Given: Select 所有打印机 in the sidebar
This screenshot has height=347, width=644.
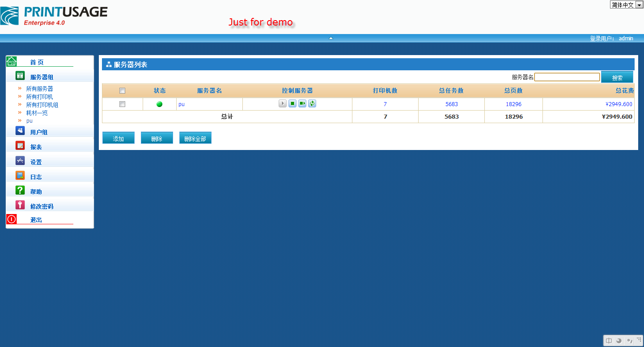Looking at the screenshot, I should click(39, 97).
